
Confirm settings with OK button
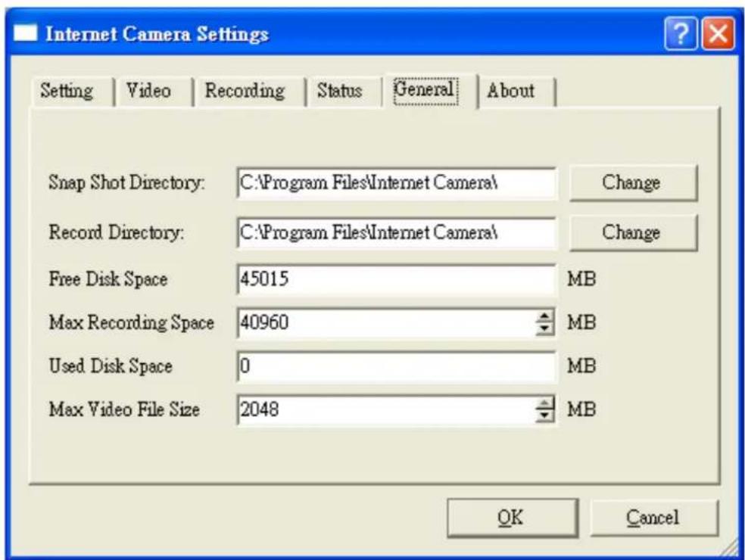point(512,518)
